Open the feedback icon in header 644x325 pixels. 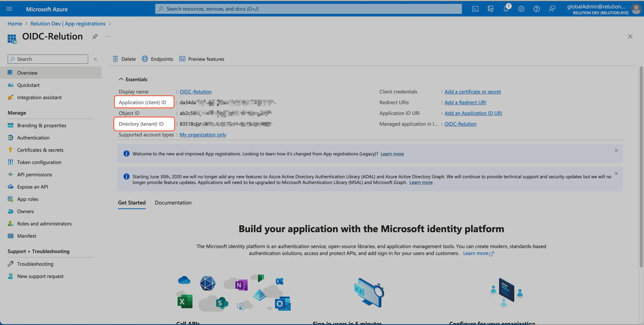[x=552, y=9]
